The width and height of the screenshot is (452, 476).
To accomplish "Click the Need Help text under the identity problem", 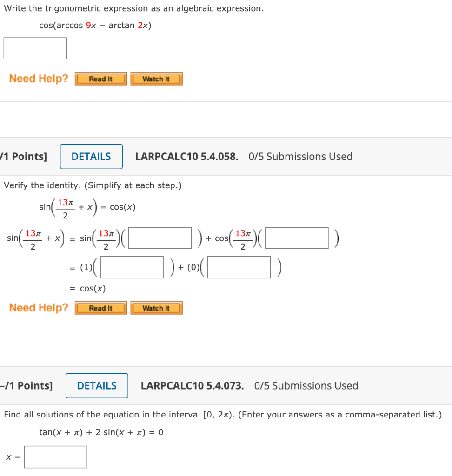I will tap(38, 307).
